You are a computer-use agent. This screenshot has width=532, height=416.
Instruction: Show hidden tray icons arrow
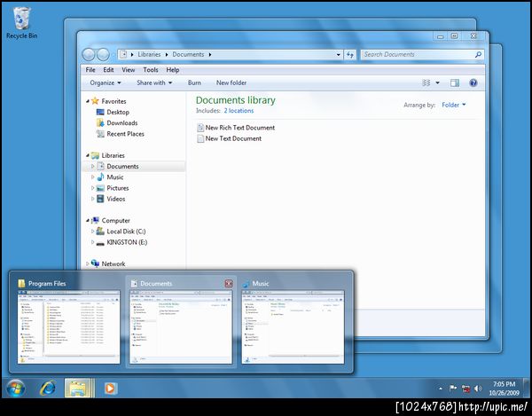tap(441, 389)
